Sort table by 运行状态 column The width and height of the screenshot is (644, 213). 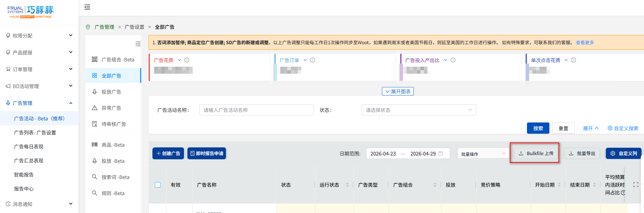347,185
